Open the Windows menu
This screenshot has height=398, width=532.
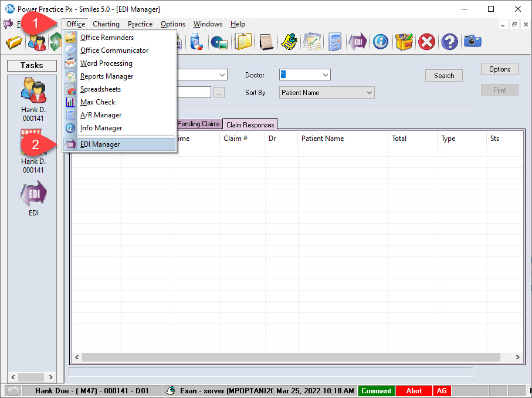point(208,24)
